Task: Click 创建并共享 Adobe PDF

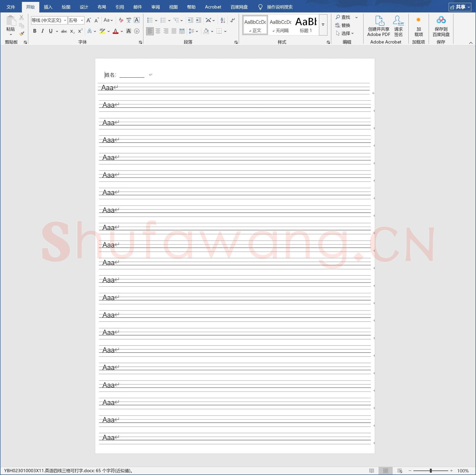Action: pyautogui.click(x=379, y=26)
